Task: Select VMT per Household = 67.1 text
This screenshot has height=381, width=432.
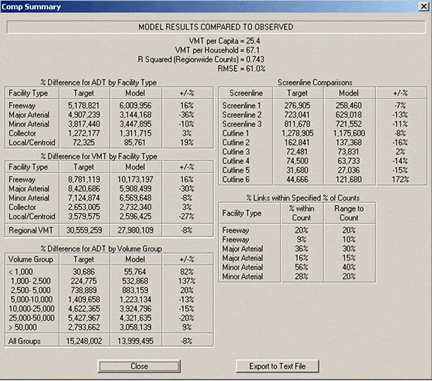Action: 217,50
